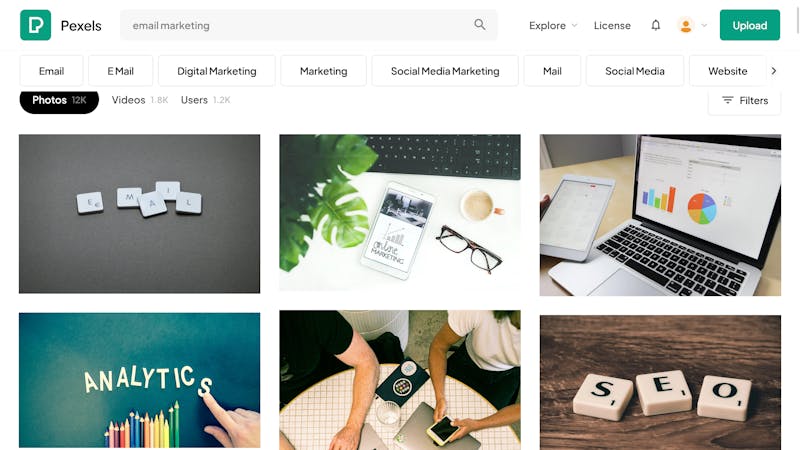Screen dimensions: 800x450
Task: Click the green Upload button
Action: [749, 25]
